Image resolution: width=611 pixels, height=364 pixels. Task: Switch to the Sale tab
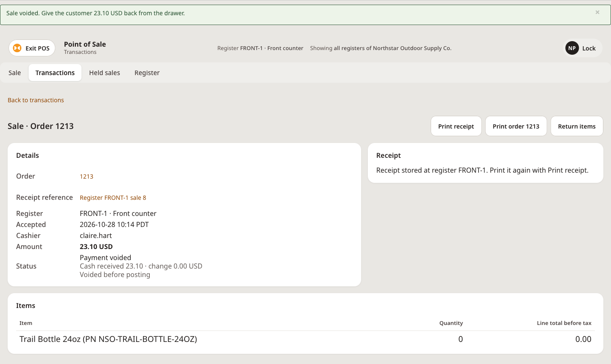pyautogui.click(x=15, y=73)
